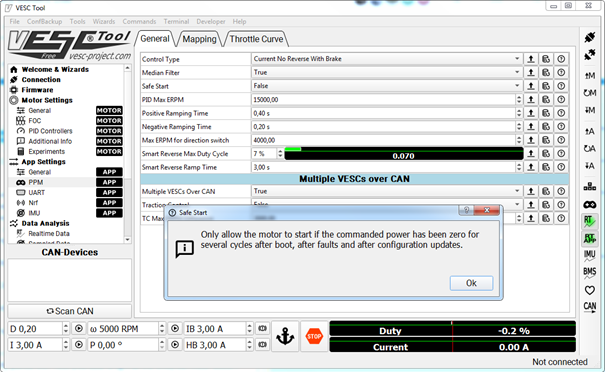Click handbrake button next to HB 3,00 A
605x372 pixels.
262,345
